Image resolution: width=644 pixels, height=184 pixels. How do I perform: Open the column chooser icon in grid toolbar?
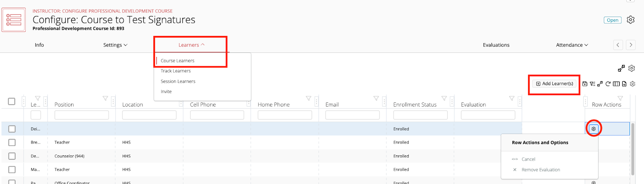coord(616,84)
